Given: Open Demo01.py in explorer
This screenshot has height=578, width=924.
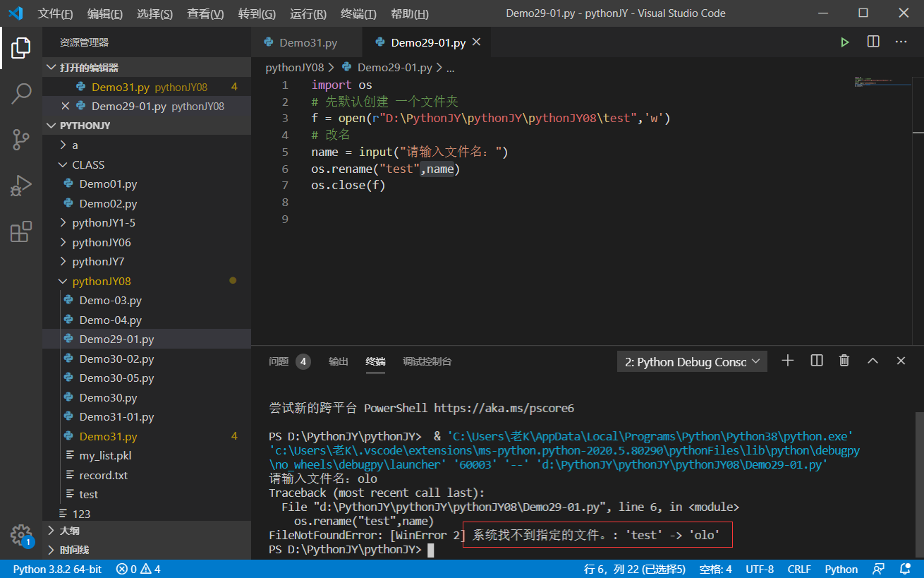Looking at the screenshot, I should click(x=147, y=183).
